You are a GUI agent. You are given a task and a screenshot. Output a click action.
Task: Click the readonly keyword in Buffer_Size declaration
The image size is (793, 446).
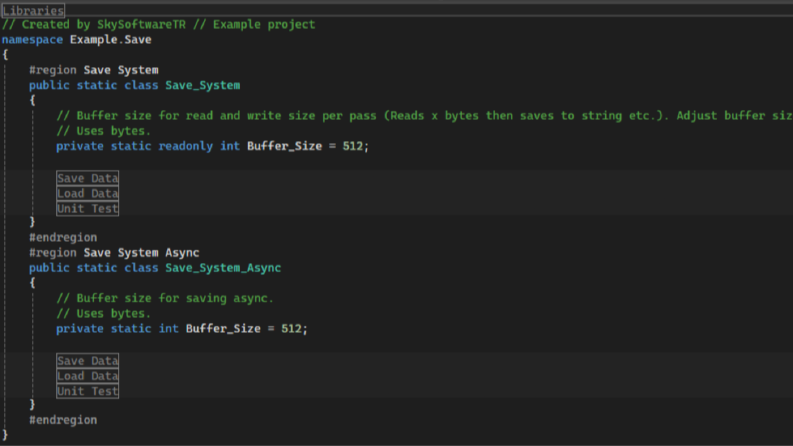186,146
